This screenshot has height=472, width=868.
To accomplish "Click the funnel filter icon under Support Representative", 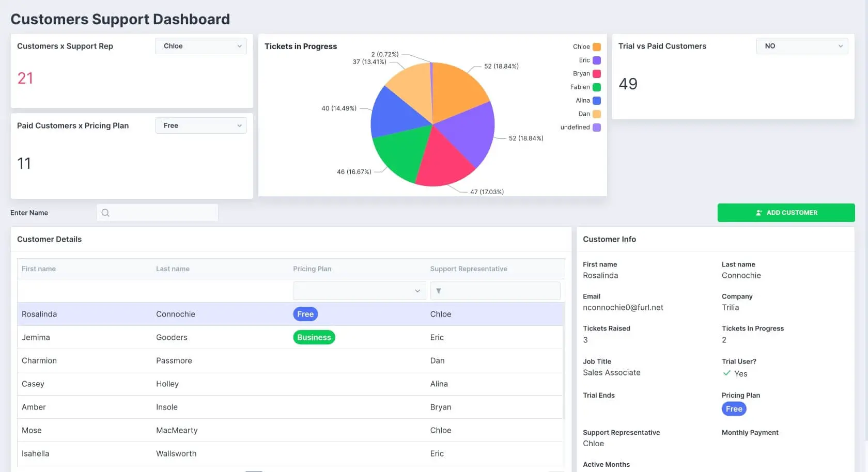I will (439, 291).
